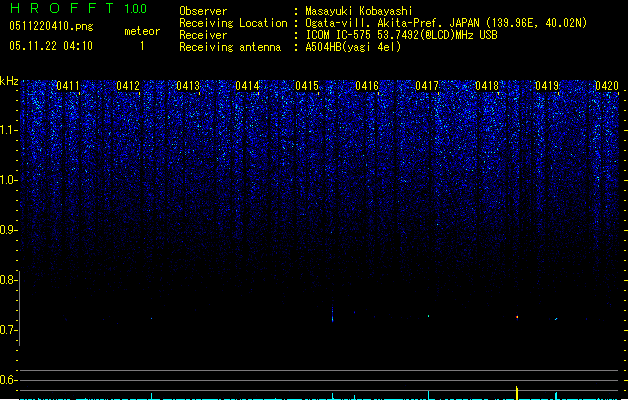Click the 0.7 kHz axis label
Image resolution: width=629 pixels, height=400 pixels.
click(x=8, y=330)
